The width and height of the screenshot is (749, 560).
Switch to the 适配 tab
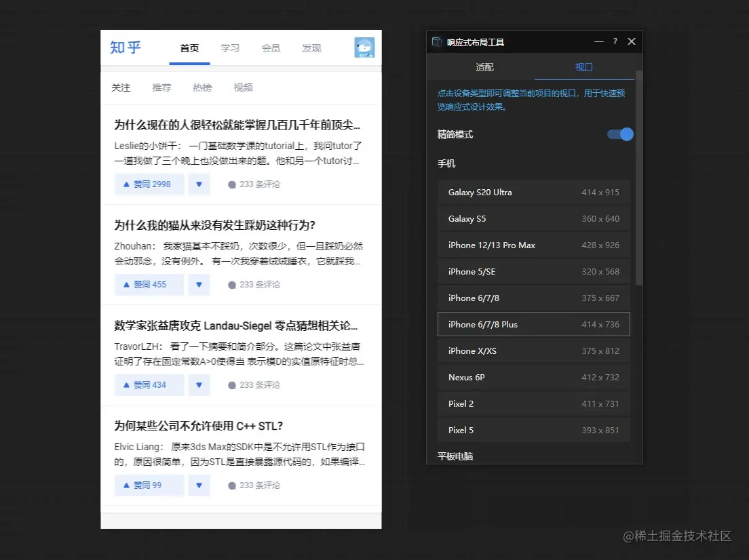tap(484, 67)
